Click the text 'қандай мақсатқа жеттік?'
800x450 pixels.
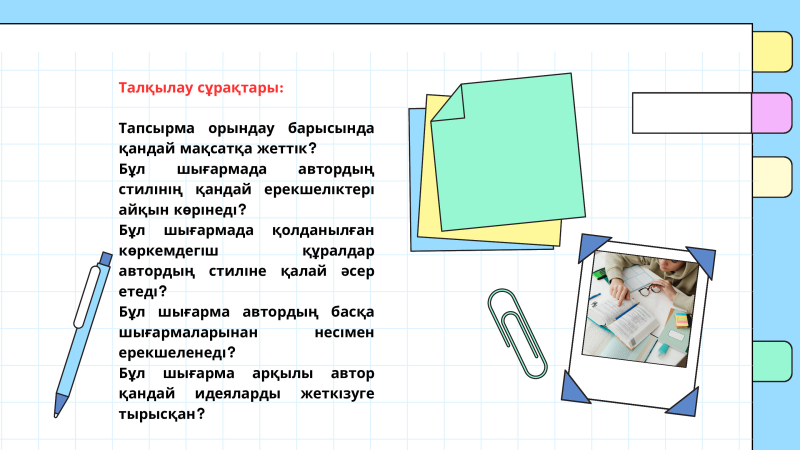click(x=218, y=148)
